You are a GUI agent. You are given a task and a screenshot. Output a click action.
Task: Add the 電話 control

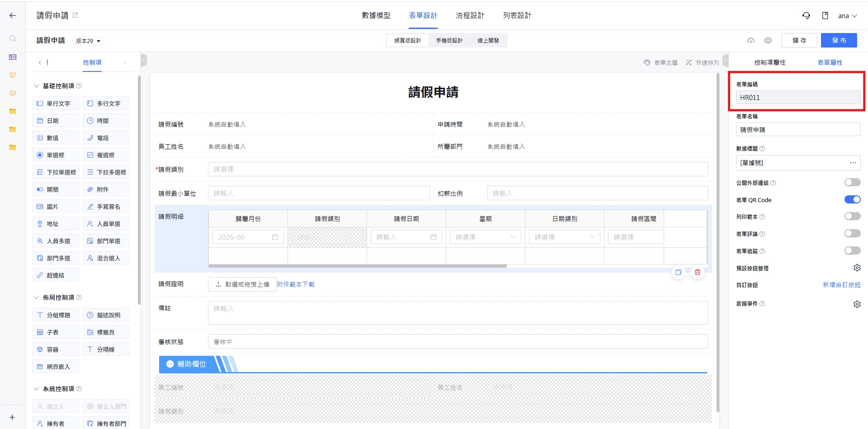pyautogui.click(x=106, y=138)
